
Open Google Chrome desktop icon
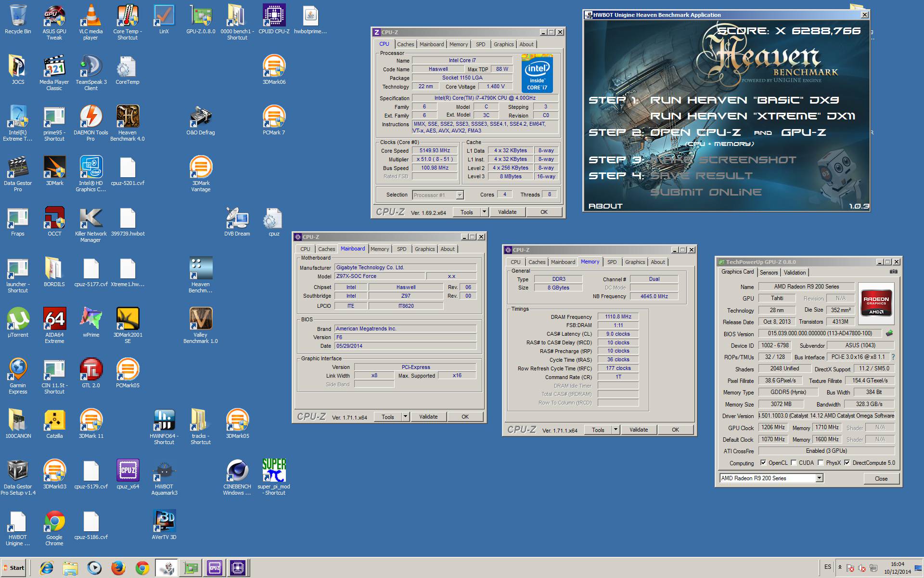pyautogui.click(x=54, y=527)
